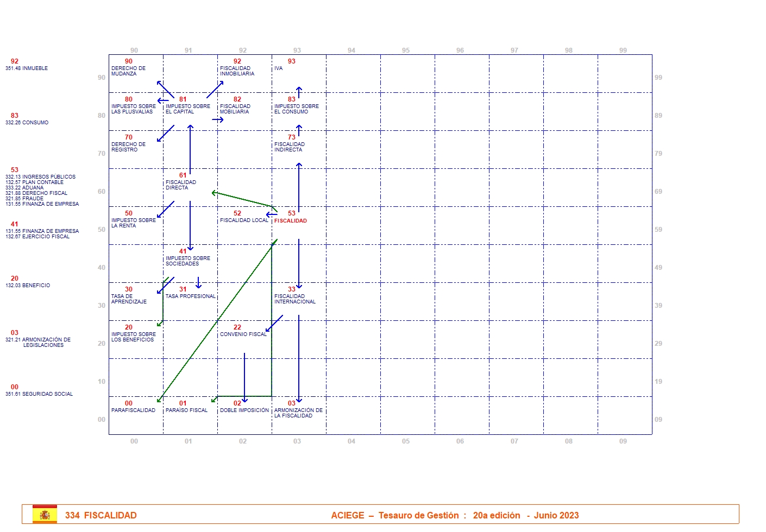This screenshot has width=766, height=532.
Task: Open the CONVENIO FISCAL term
Action: [x=243, y=334]
